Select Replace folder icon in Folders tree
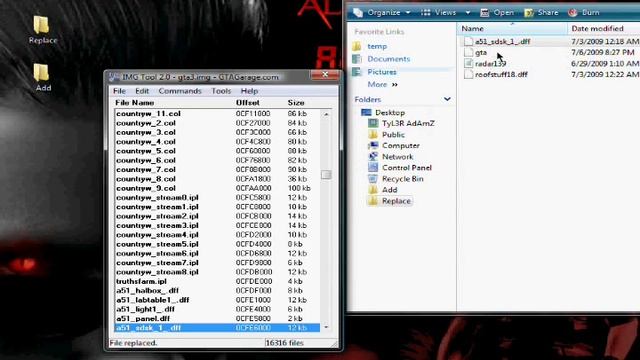 tap(373, 200)
